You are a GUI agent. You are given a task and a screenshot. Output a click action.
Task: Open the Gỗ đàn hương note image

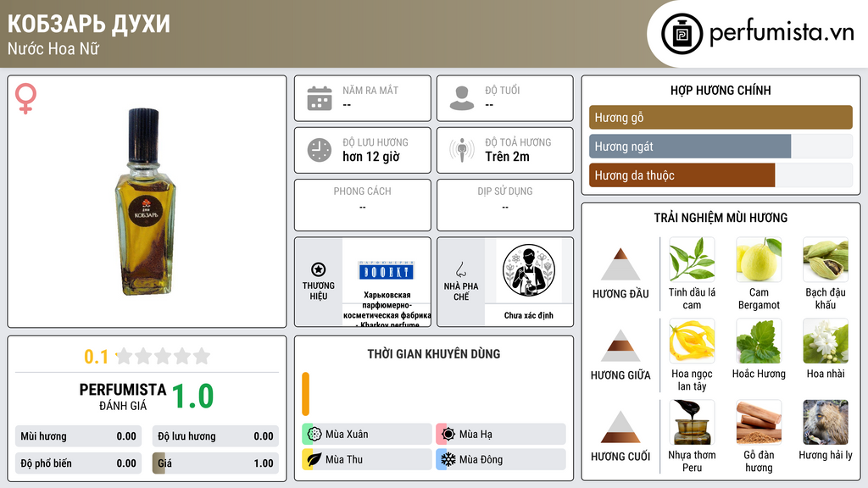coord(759,422)
